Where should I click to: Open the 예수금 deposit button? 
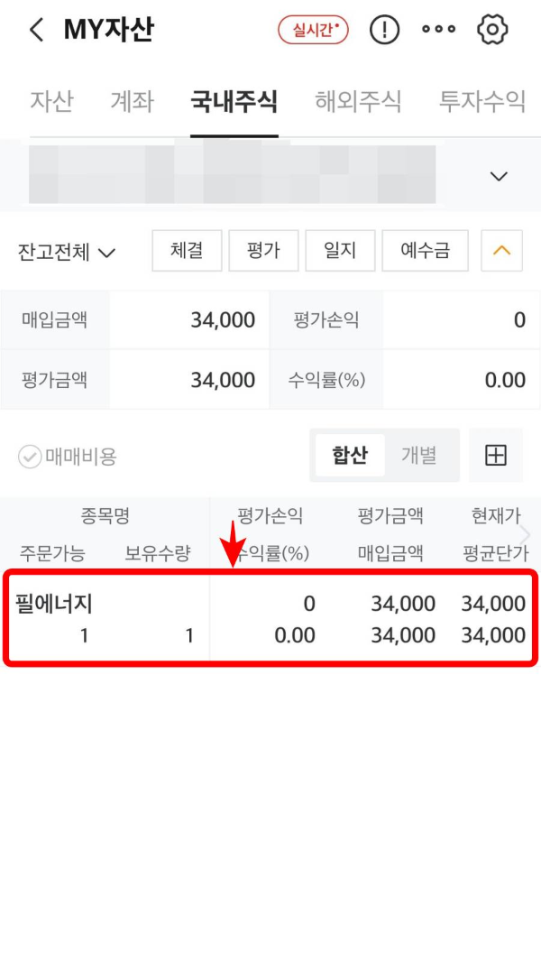pos(427,251)
